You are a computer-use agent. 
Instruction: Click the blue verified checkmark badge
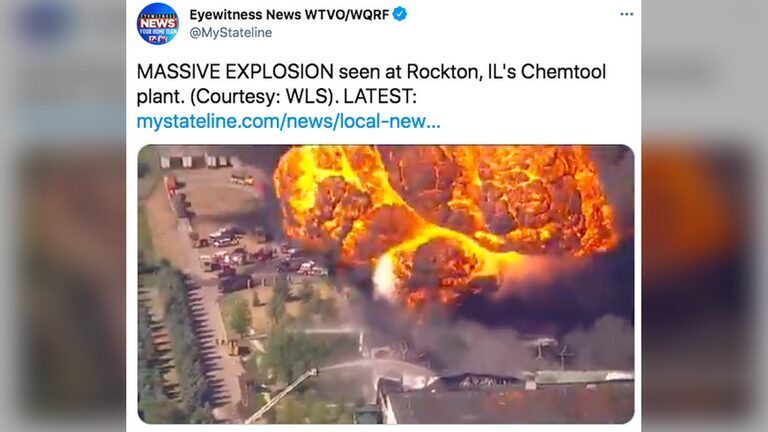400,14
